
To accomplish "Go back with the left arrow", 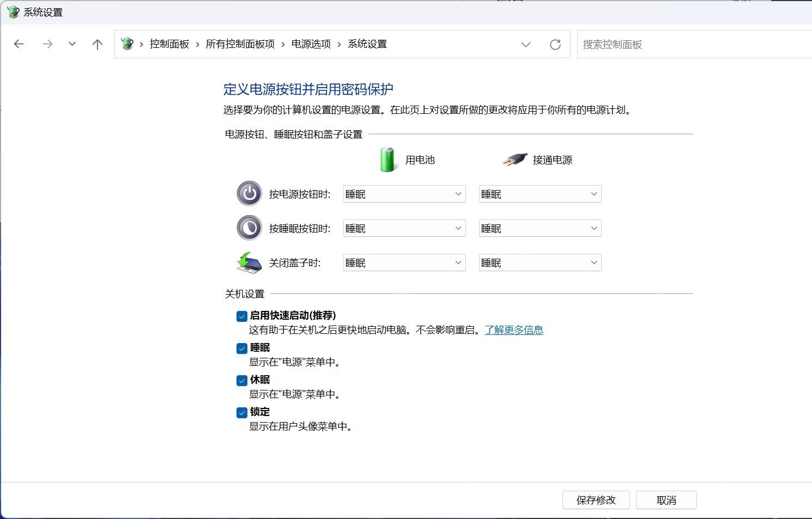I will click(x=19, y=44).
